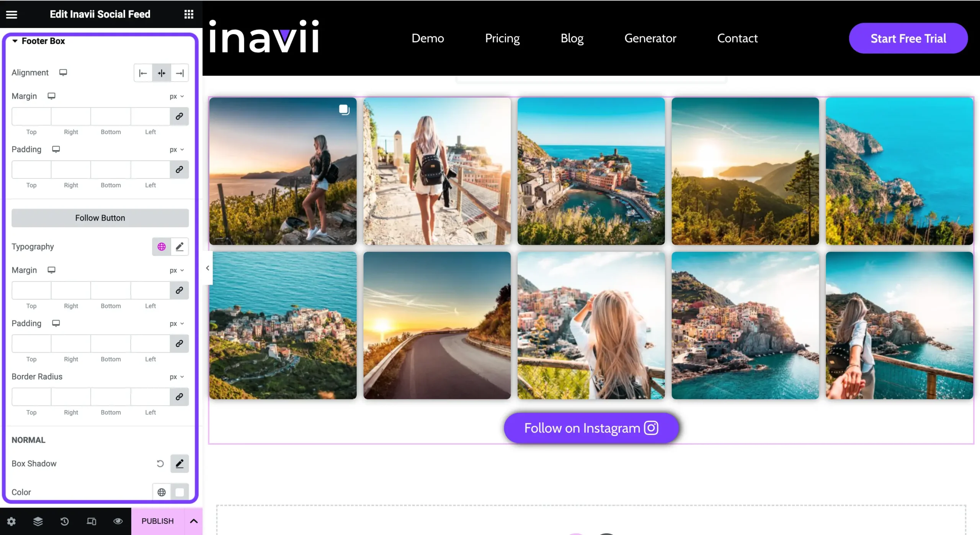Screen dimensions: 980x535
Task: Open the hamburger menu in editor header
Action: point(11,14)
